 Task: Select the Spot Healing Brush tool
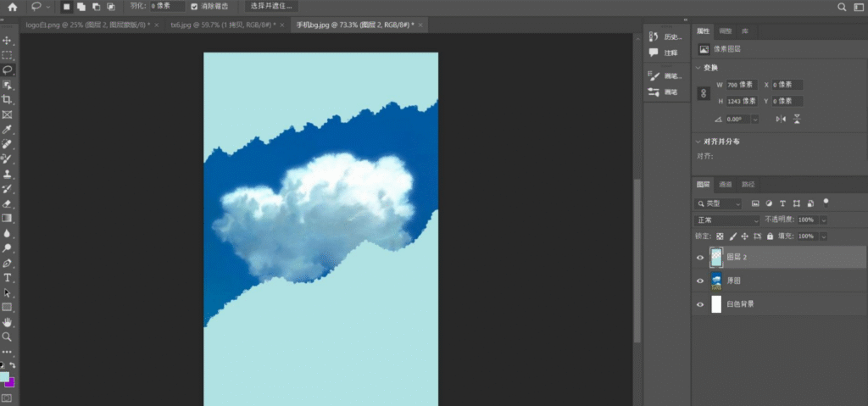pyautogui.click(x=7, y=144)
